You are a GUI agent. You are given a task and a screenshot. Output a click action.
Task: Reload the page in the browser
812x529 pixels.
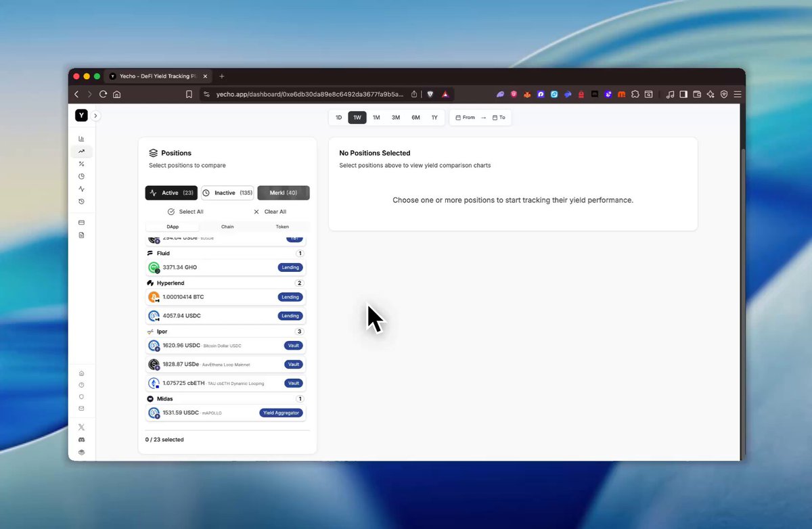tap(103, 95)
